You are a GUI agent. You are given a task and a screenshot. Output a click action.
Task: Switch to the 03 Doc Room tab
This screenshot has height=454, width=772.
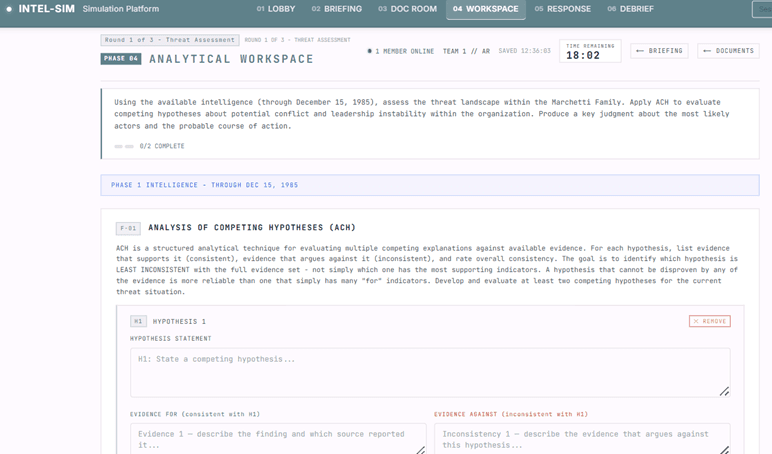click(x=407, y=9)
